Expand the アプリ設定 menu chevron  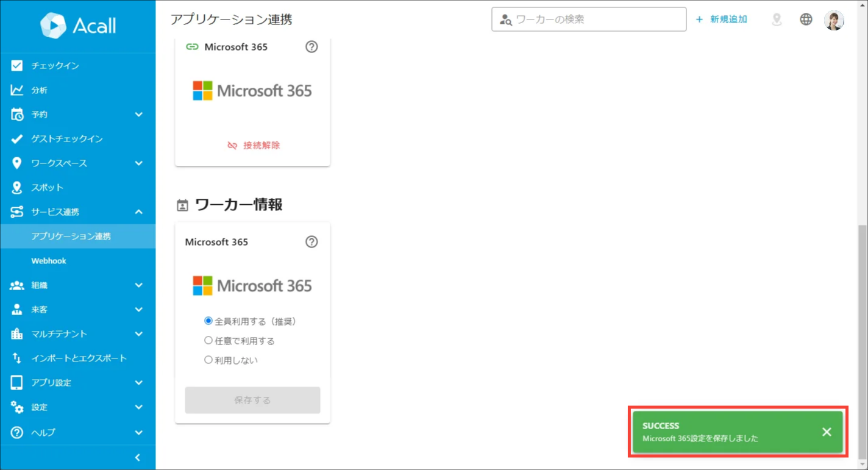pos(139,382)
